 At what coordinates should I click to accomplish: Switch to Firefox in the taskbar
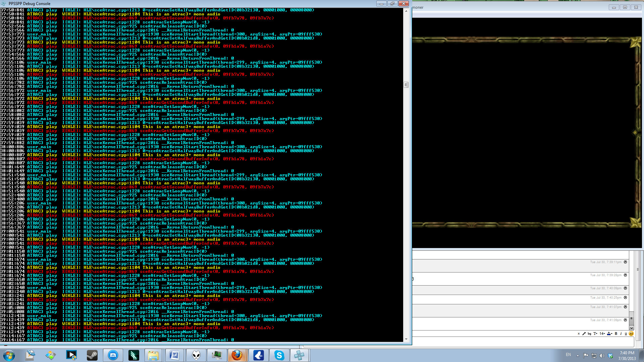click(x=237, y=355)
